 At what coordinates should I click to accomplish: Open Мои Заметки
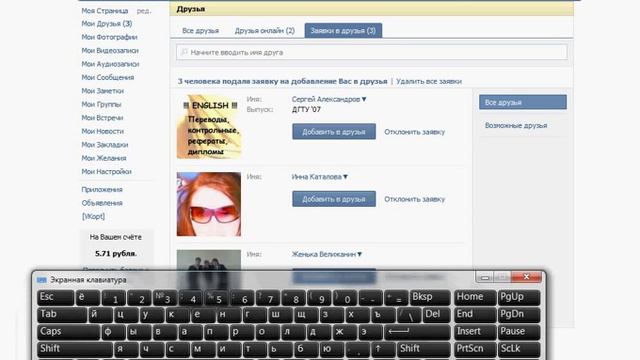(102, 91)
